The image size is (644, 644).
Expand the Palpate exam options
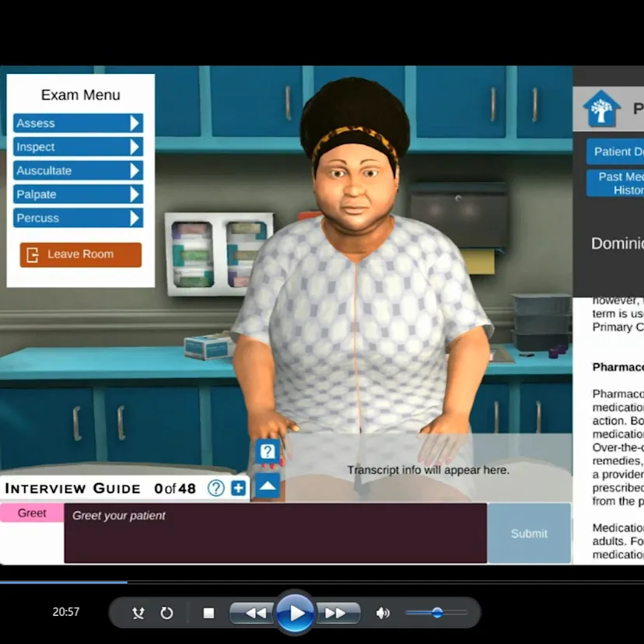77,194
